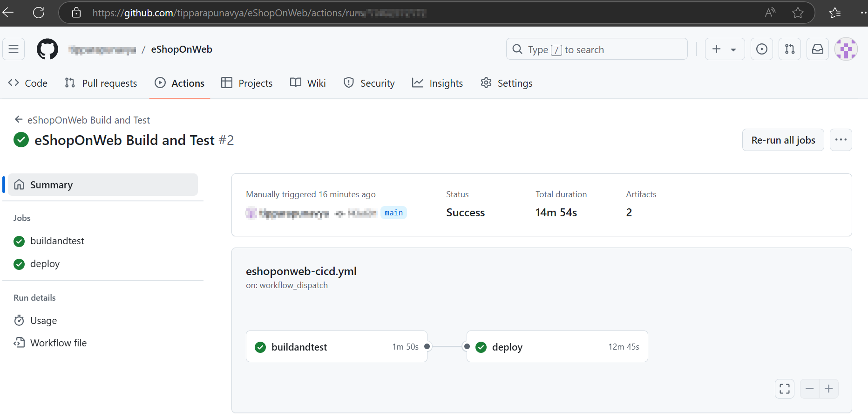Screen dimensions: 868x420
Task: Open buildandtest node in workflow graph
Action: pyautogui.click(x=337, y=346)
